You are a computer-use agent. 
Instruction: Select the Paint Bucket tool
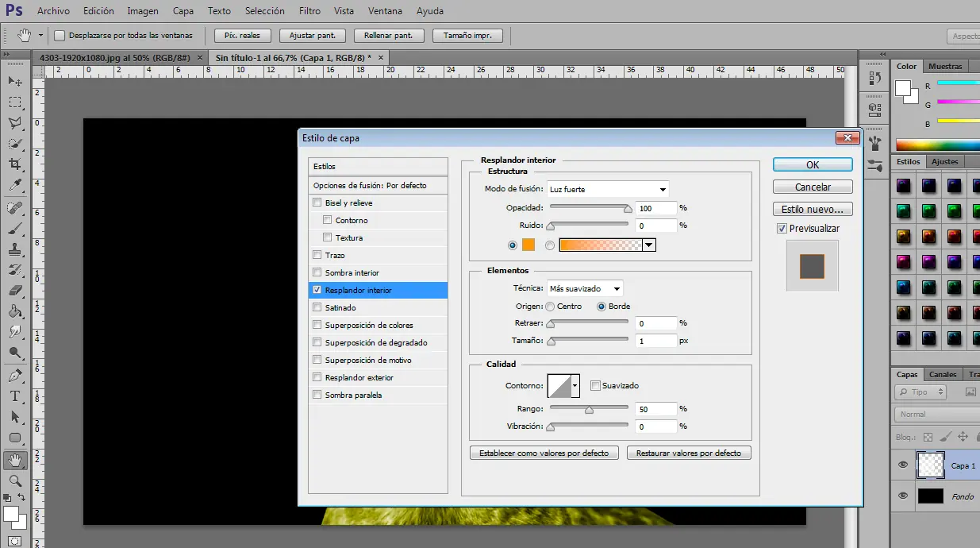(15, 312)
